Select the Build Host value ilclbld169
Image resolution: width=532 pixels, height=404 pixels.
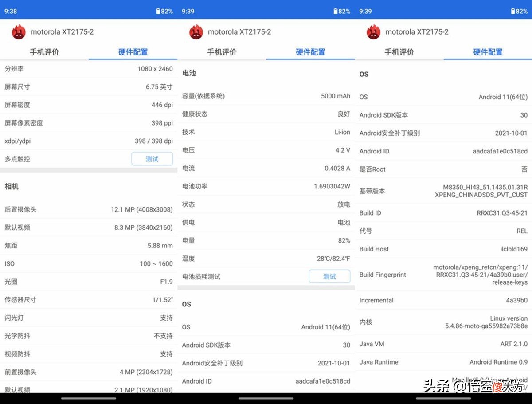[514, 249]
